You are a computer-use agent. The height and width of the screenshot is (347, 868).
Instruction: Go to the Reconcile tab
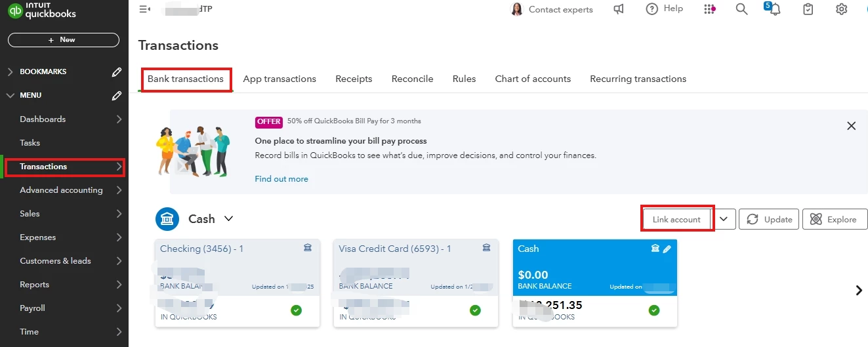412,79
